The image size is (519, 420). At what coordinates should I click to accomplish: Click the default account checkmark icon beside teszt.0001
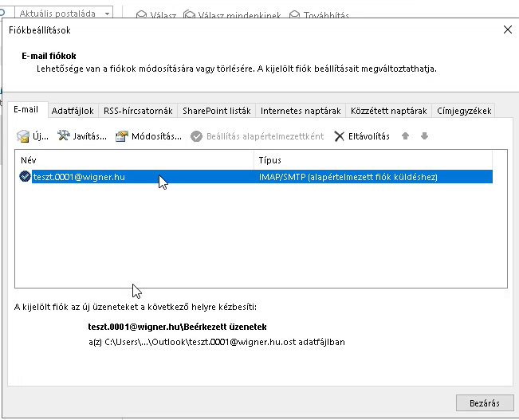(x=25, y=176)
